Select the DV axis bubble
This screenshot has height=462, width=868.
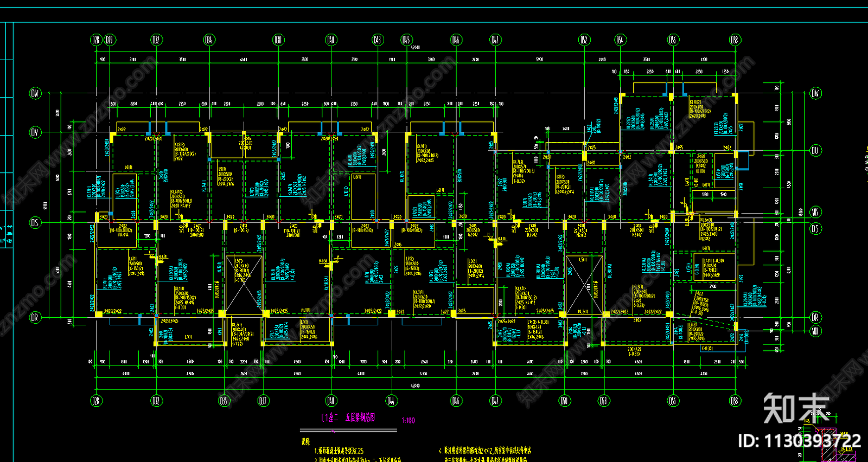tap(35, 132)
